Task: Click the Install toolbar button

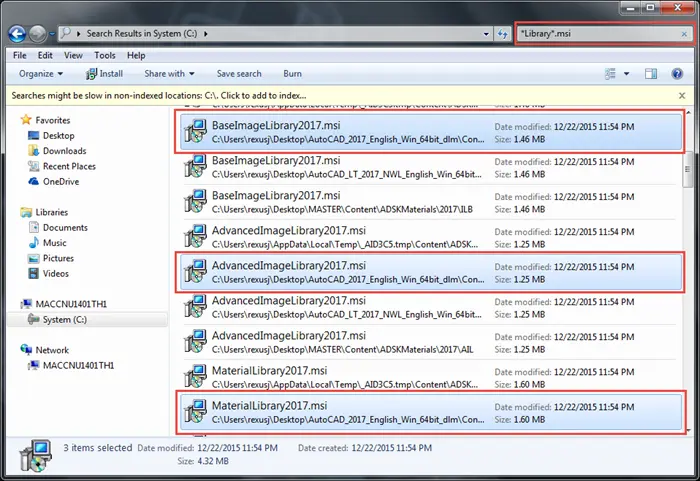Action: point(105,74)
